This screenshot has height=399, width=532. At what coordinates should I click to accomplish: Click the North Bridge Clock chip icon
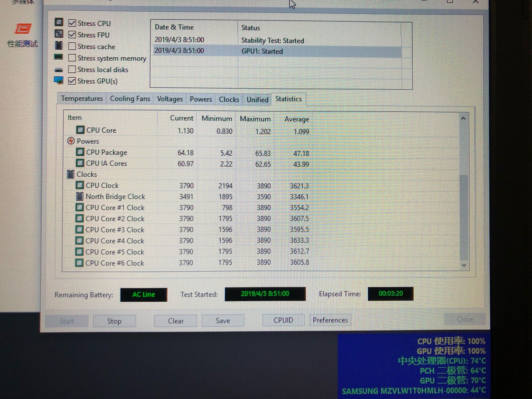click(80, 196)
